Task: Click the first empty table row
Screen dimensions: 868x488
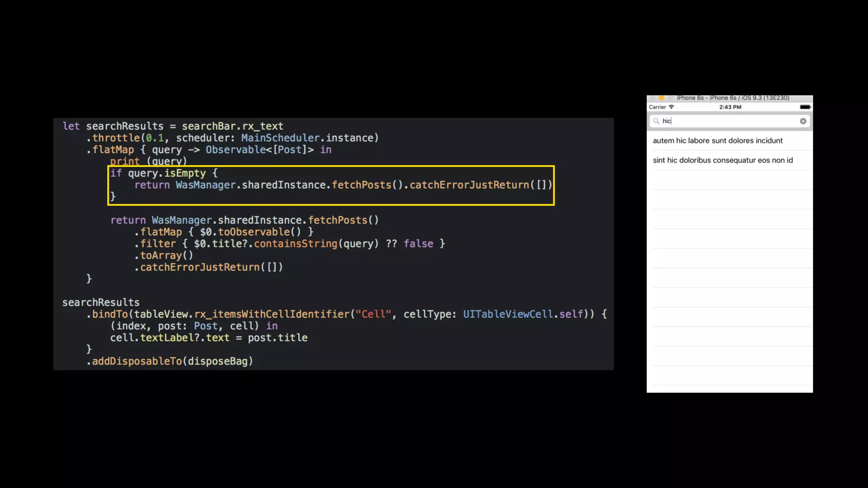Action: coord(729,180)
